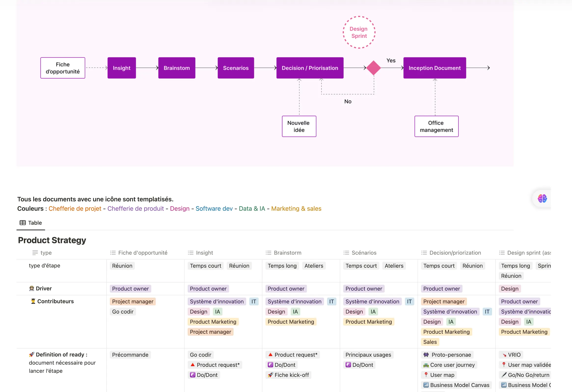Viewport: 572px width, 392px height.
Task: Click the Insight column list icon
Action: 191,253
